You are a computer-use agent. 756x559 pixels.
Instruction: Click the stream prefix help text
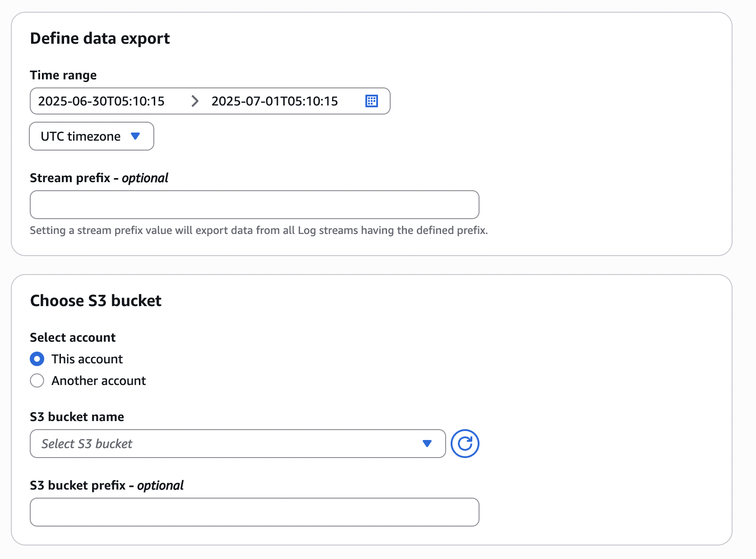coord(258,230)
